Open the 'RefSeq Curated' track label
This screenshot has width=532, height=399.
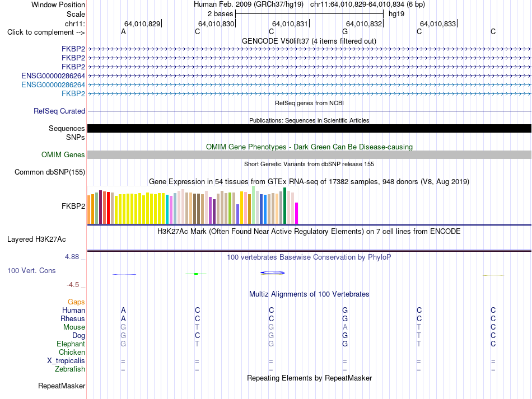pyautogui.click(x=59, y=111)
